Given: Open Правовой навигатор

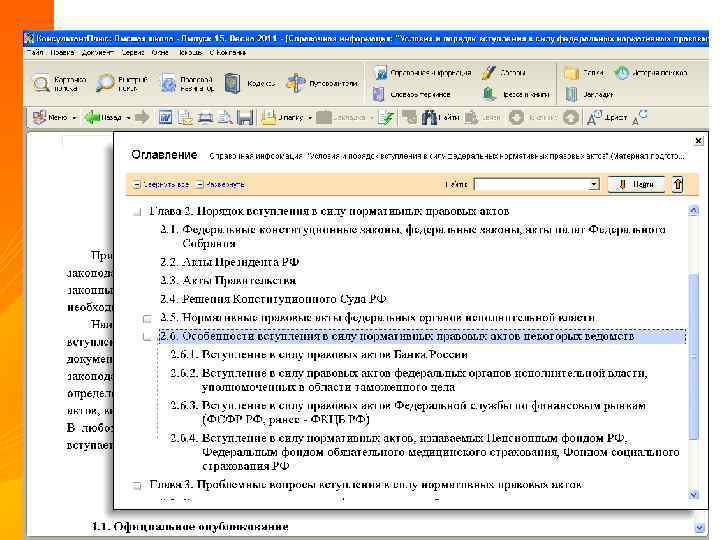Looking at the screenshot, I should click(187, 84).
